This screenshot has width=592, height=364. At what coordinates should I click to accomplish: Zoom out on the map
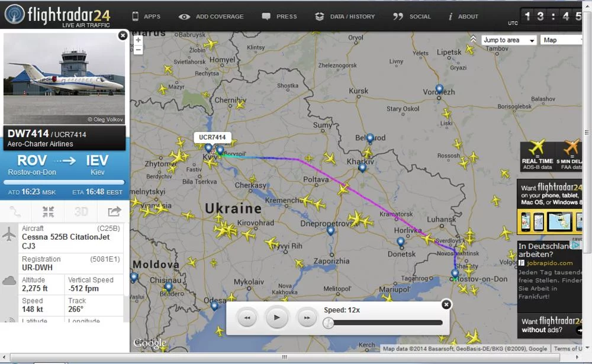138,50
